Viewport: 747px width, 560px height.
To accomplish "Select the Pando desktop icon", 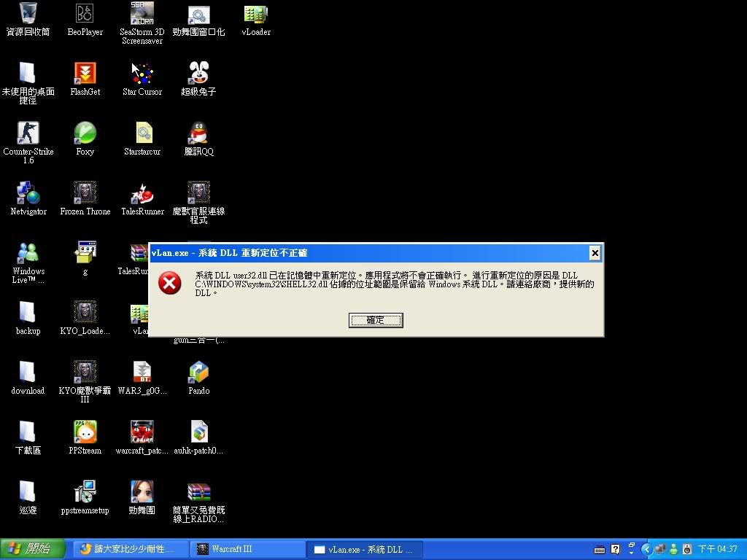I will pos(198,373).
